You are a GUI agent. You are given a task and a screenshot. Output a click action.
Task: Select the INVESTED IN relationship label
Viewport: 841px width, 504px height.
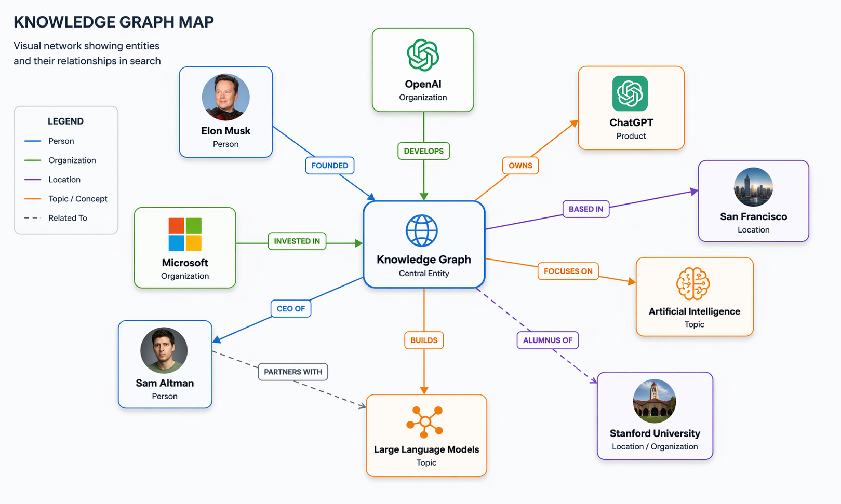[297, 241]
